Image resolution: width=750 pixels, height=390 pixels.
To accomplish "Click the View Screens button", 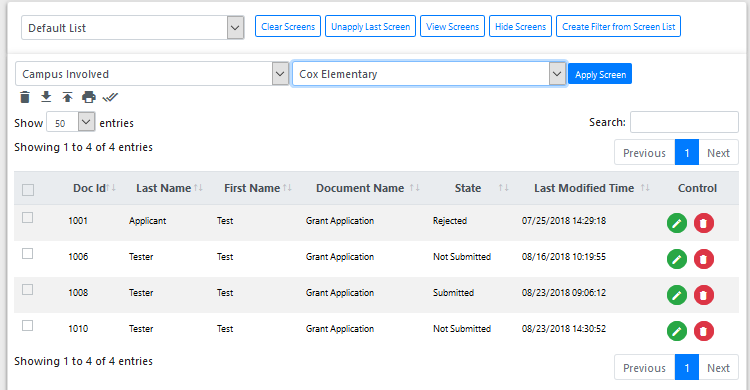I will click(x=452, y=26).
